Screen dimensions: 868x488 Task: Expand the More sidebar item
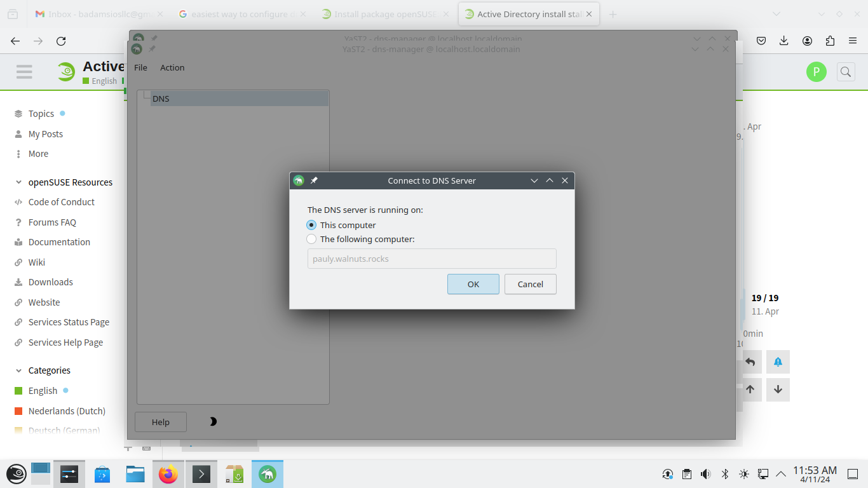pyautogui.click(x=38, y=154)
